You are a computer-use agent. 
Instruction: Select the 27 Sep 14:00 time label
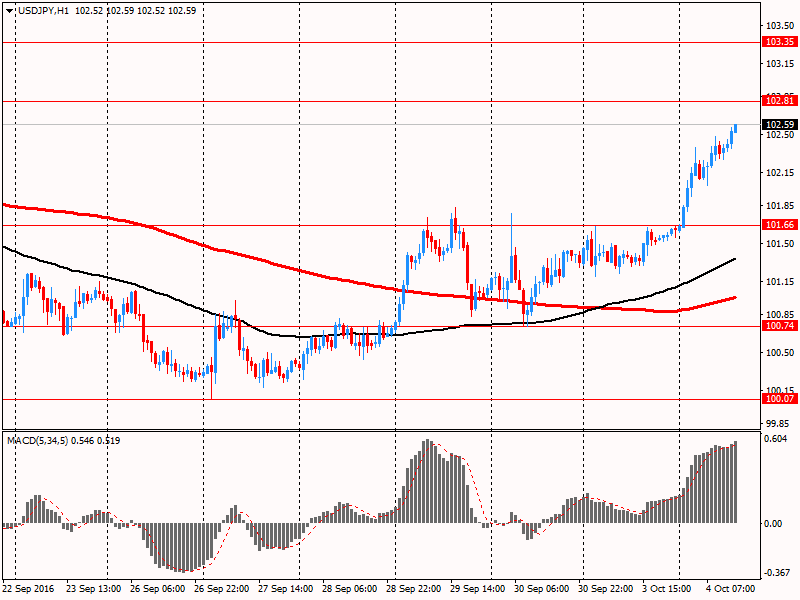(x=286, y=589)
